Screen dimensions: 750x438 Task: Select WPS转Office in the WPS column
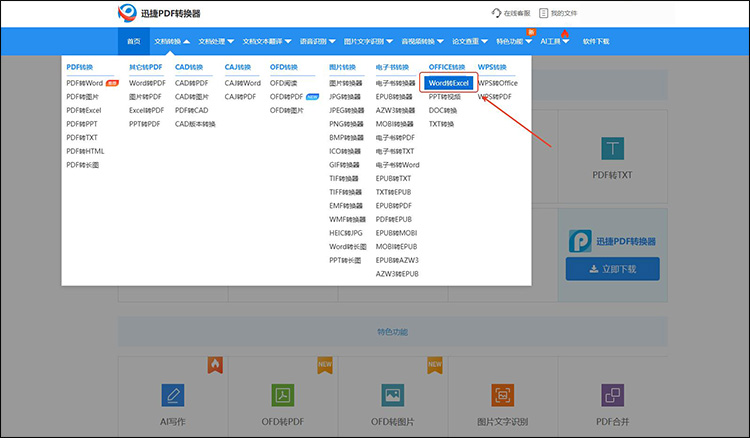498,83
